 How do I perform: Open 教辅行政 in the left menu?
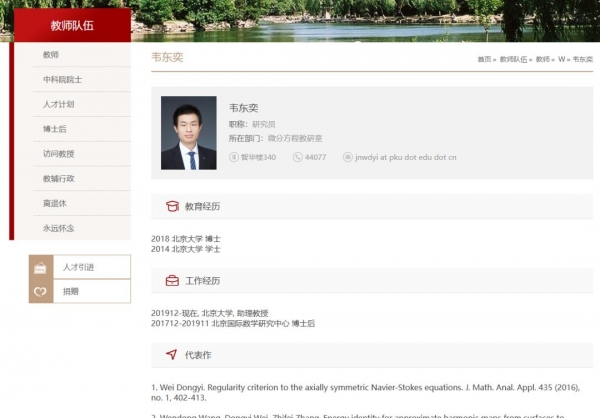(x=58, y=179)
